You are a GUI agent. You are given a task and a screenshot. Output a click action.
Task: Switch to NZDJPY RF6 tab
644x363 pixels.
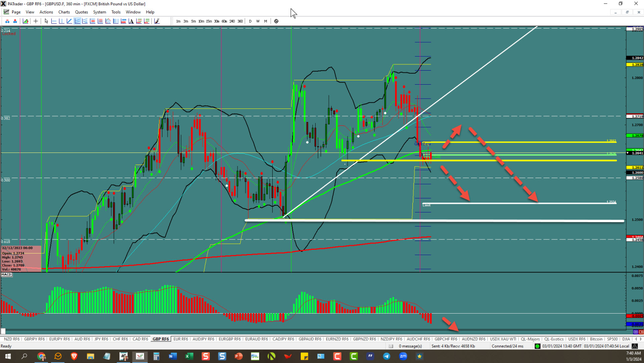[392, 339]
